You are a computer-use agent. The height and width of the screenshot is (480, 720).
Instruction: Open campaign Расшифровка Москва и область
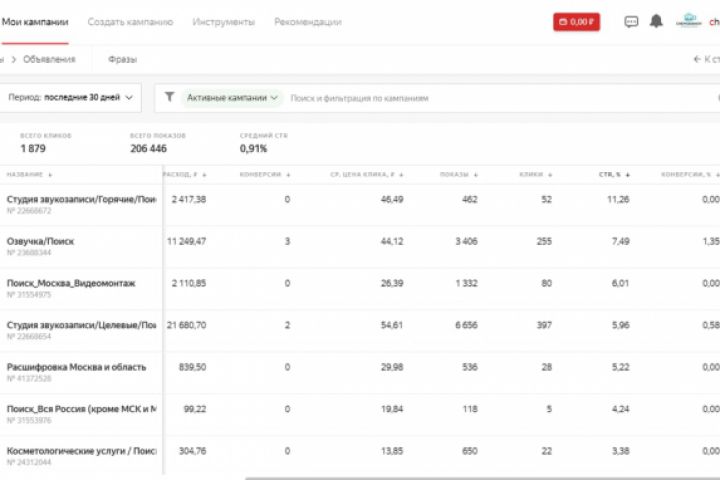tap(76, 367)
